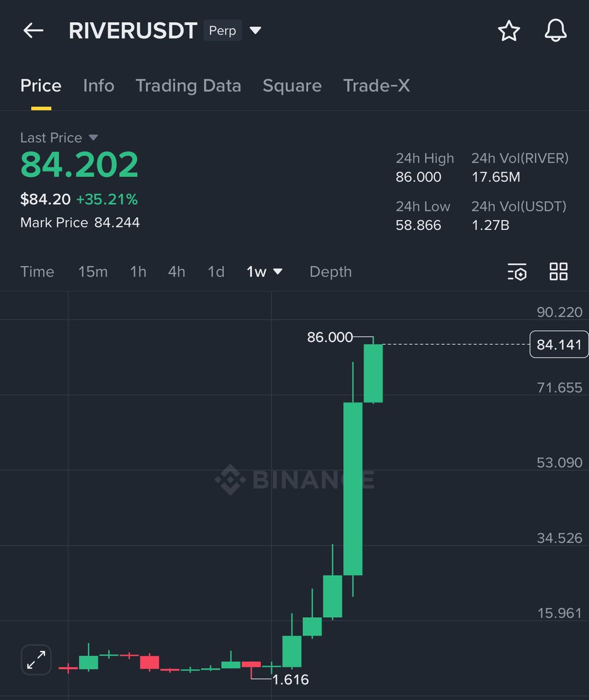Viewport: 589px width, 700px height.
Task: Select the 15m interval
Action: coord(93,272)
